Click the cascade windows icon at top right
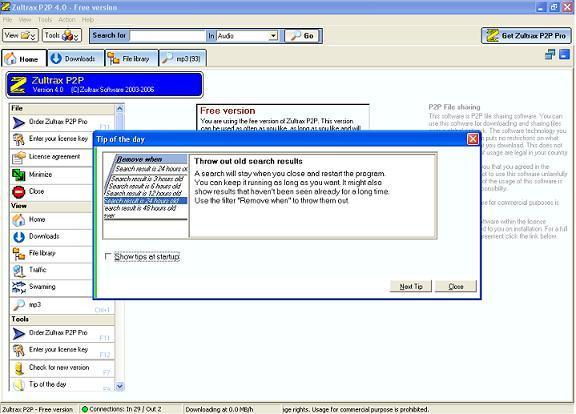Viewport: 576px width, 414px height. click(550, 55)
